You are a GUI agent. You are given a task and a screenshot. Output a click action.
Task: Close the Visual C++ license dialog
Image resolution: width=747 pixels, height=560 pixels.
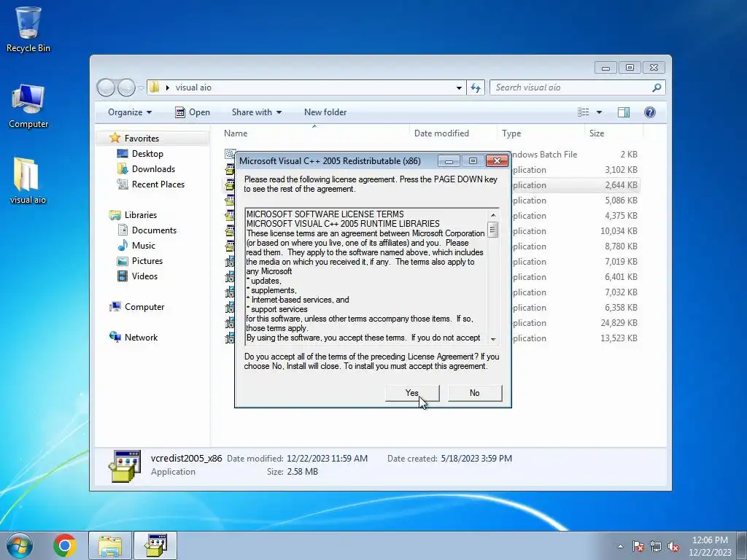coord(497,161)
